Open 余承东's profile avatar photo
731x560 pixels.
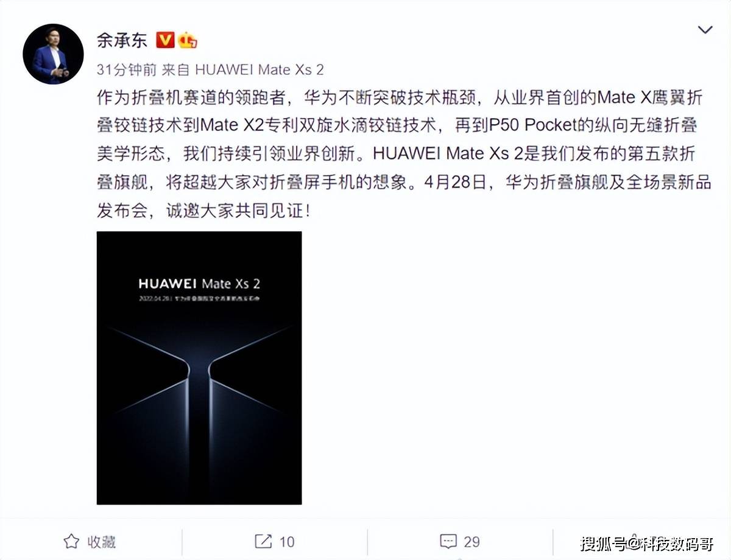(x=53, y=54)
